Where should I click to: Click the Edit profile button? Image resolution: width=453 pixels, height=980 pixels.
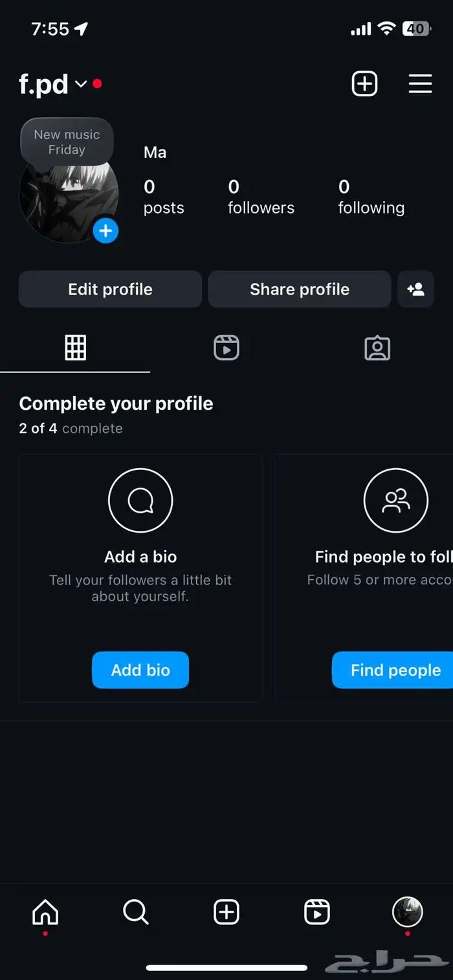click(x=111, y=289)
